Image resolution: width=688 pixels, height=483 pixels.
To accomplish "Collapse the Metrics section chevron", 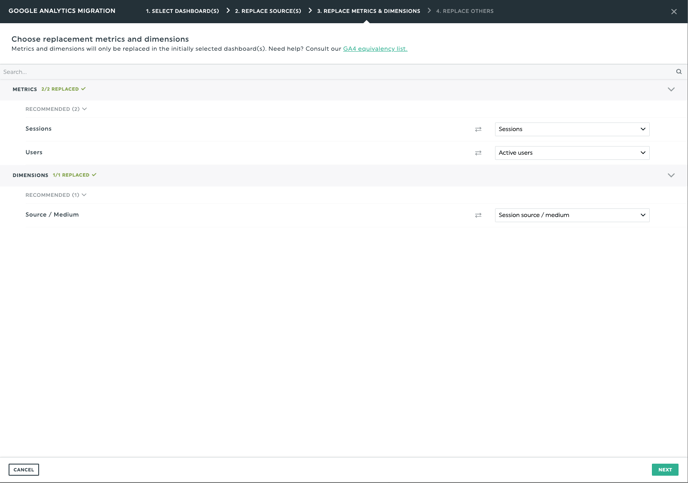I will pos(671,89).
